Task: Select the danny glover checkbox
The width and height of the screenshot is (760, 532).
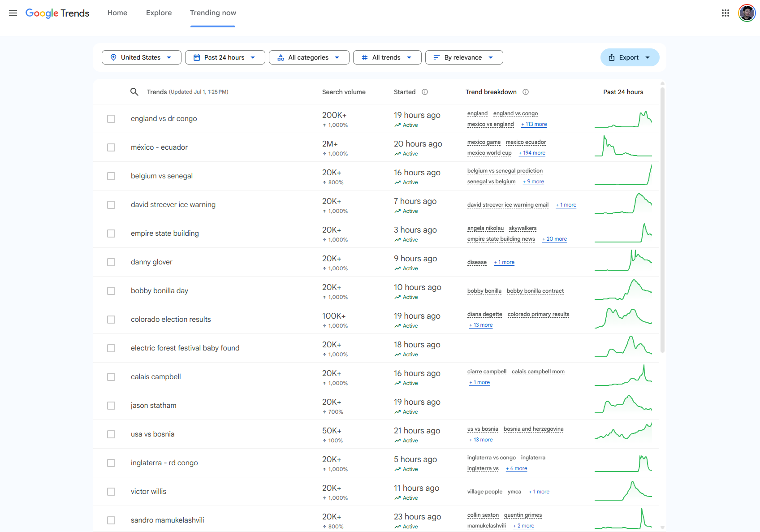Action: point(111,262)
